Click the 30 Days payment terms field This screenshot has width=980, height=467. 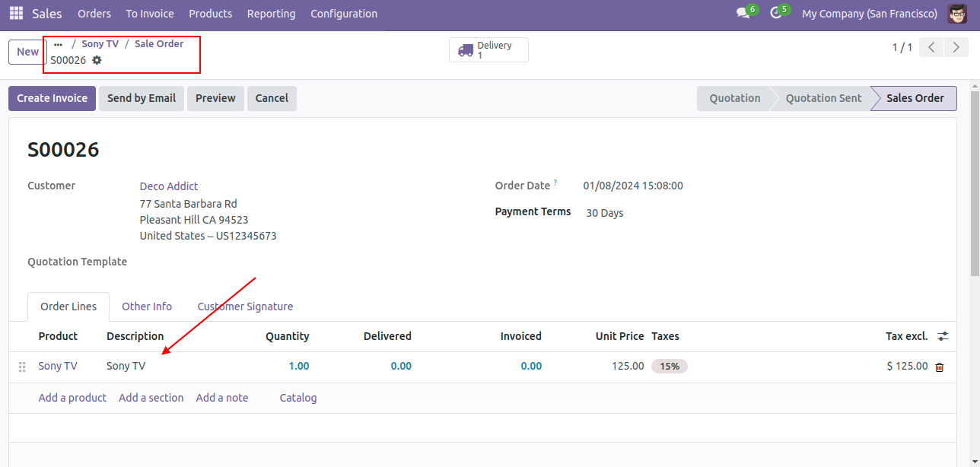click(605, 213)
